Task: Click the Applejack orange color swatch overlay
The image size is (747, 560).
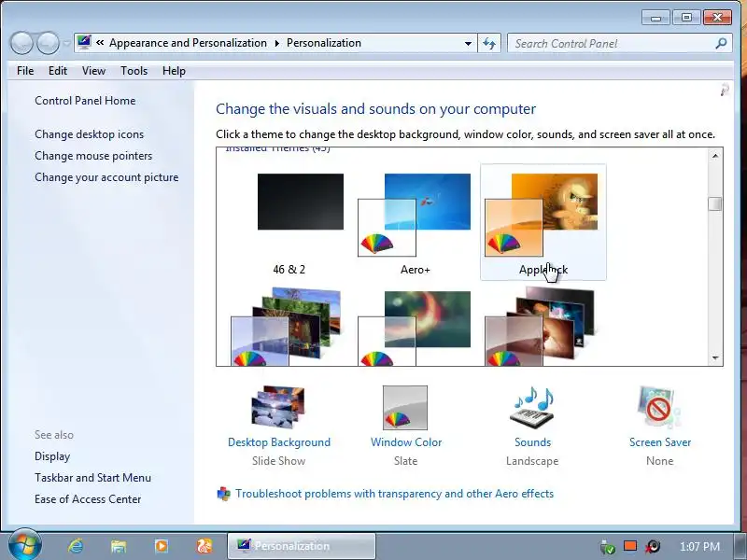Action: tap(514, 228)
